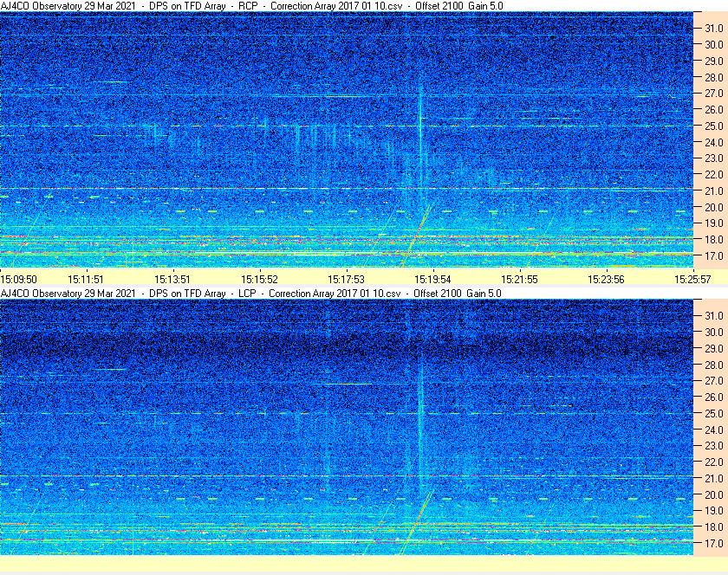The height and width of the screenshot is (575, 728).
Task: Click the 18.0 frequency label on the LCP axis
Action: coord(714,527)
